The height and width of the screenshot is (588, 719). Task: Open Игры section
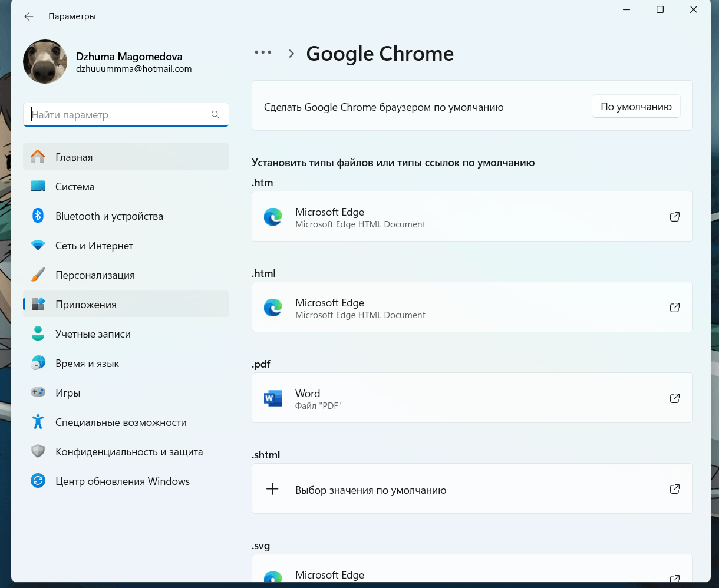pos(126,392)
